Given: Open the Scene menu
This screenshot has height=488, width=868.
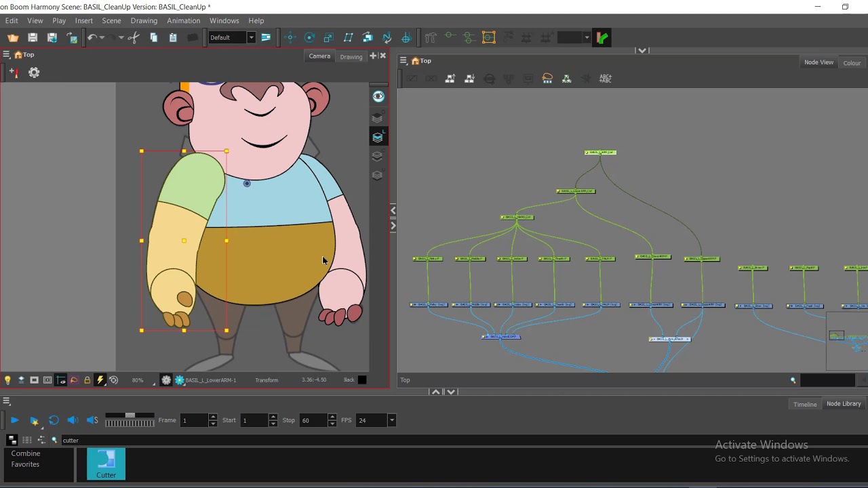Looking at the screenshot, I should click(x=111, y=20).
